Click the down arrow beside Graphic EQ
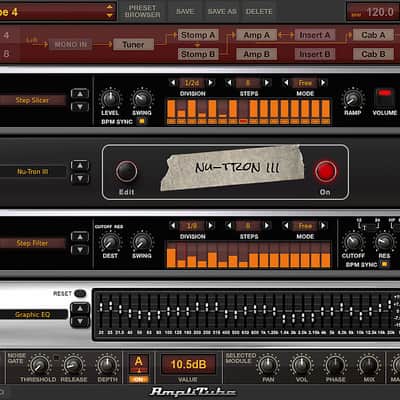This screenshot has width=400, height=400. click(80, 322)
